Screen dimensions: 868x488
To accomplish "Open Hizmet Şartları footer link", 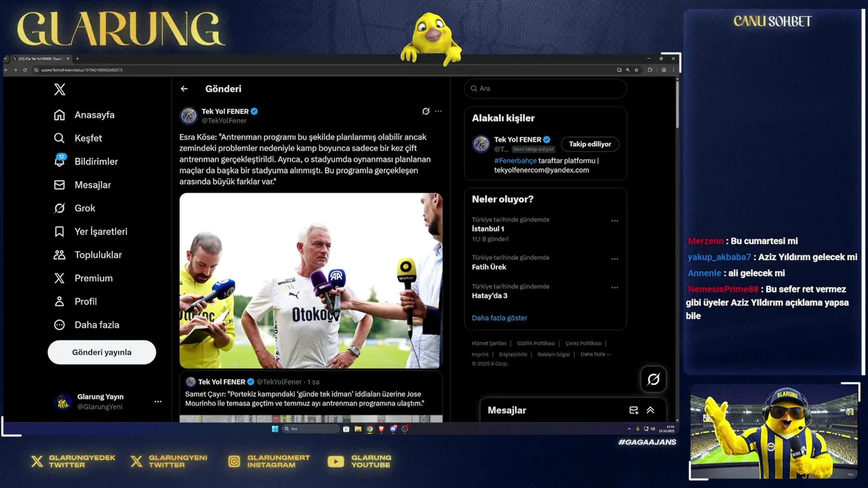I will point(489,344).
